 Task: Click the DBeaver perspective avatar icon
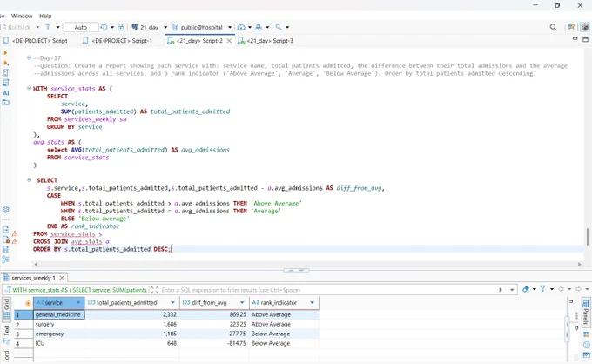[x=585, y=27]
